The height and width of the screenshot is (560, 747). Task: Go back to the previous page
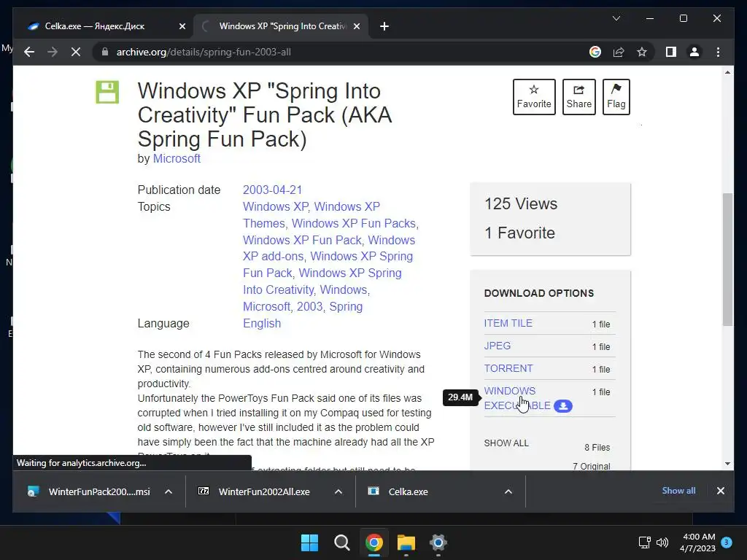click(x=29, y=52)
